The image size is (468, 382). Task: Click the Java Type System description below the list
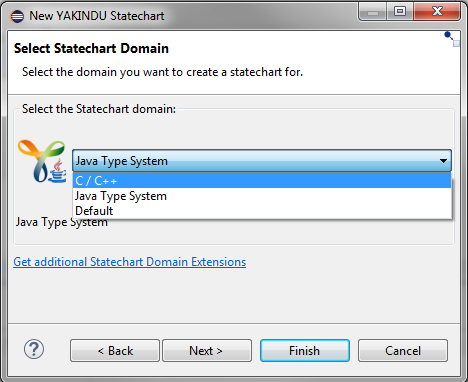pos(62,222)
